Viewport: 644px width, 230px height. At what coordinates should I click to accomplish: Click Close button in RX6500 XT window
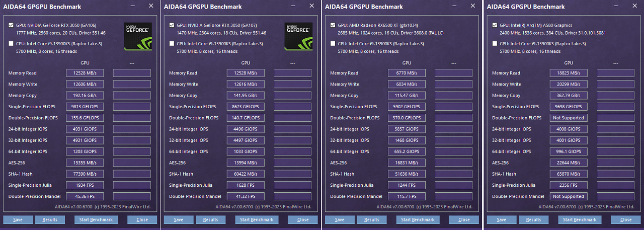coord(464,219)
